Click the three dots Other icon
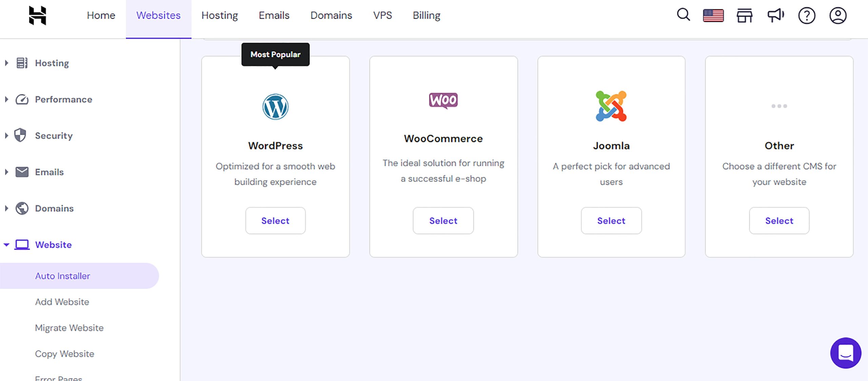 pyautogui.click(x=779, y=106)
